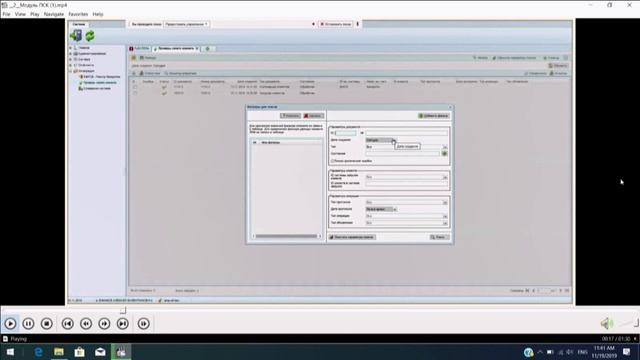Open the 'За все время' date dropdown
This screenshot has height=360, width=640.
point(381,209)
